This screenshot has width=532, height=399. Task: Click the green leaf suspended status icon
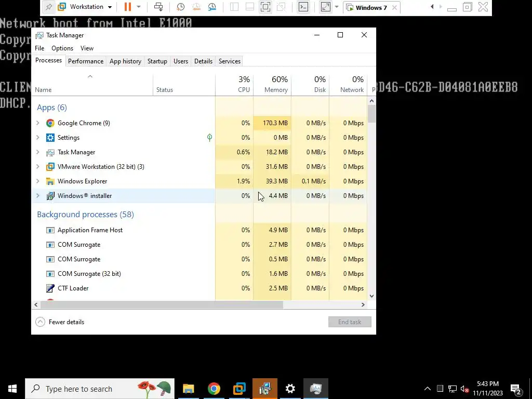click(210, 137)
